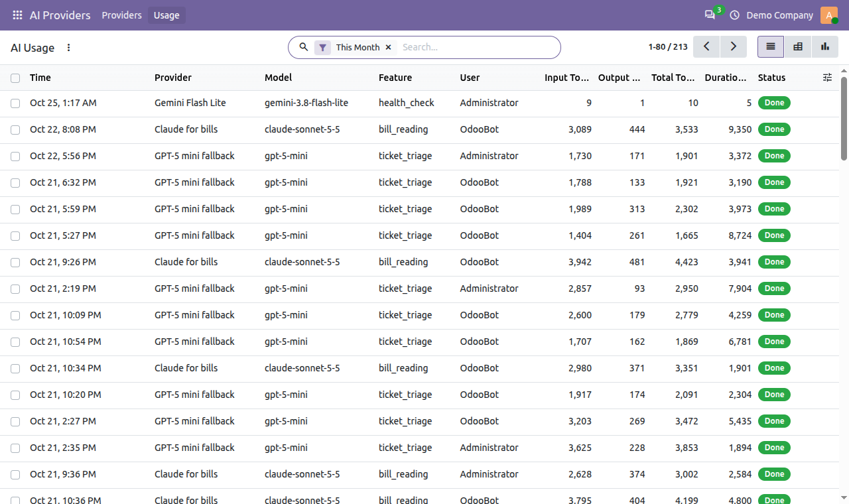Screen dimensions: 849x504
Task: Select all records with header checkbox
Action: [15, 78]
